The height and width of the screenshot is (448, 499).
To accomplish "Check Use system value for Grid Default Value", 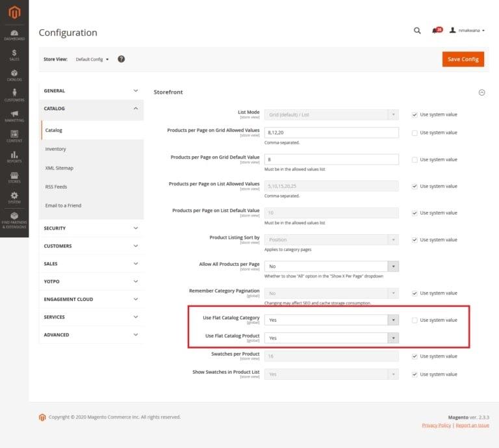I will (415, 159).
